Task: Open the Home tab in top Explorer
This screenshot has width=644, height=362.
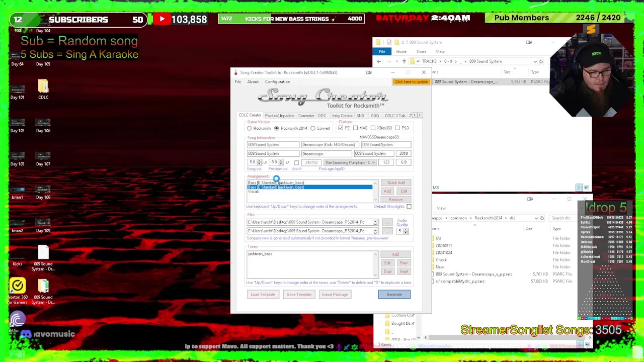Action: pos(401,52)
